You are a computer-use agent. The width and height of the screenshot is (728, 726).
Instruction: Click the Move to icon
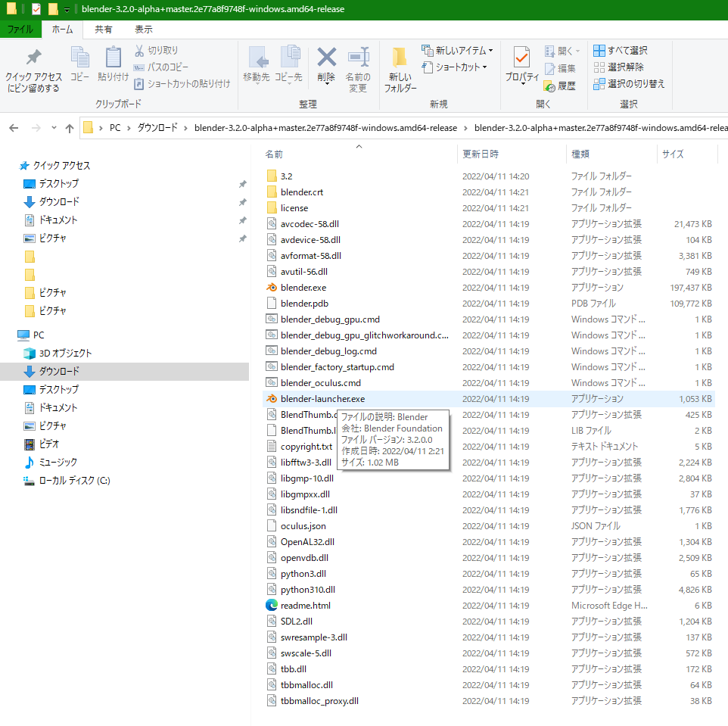tap(258, 58)
